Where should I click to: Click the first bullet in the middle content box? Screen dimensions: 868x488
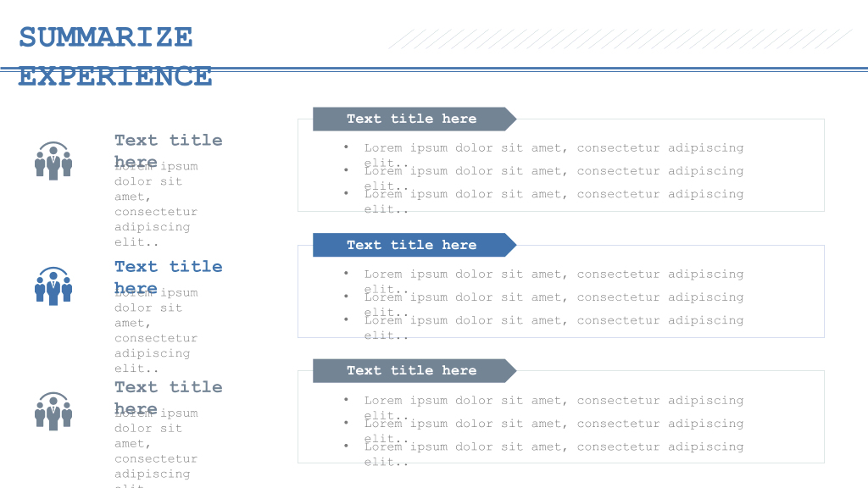click(554, 281)
